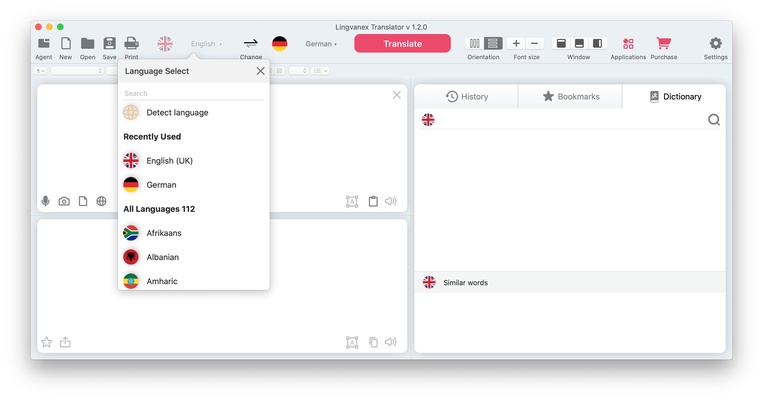
Task: Select Afrikaans language
Action: pos(193,233)
